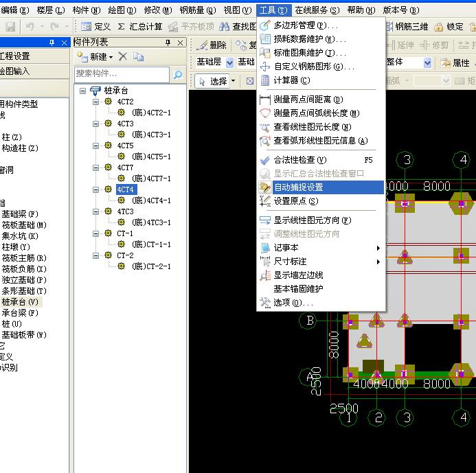Click the 钢筋三维 toolbar button
Screen dimensions: 476x473
(x=407, y=27)
